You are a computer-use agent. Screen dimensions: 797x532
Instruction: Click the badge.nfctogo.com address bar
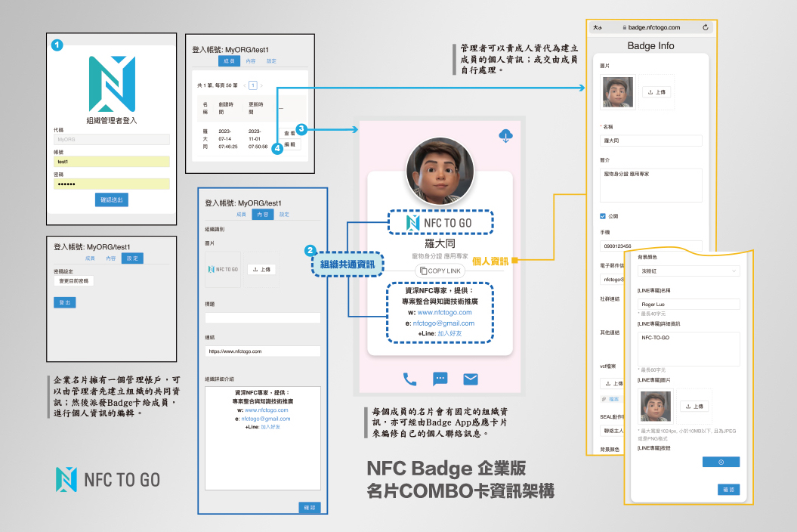click(x=651, y=27)
